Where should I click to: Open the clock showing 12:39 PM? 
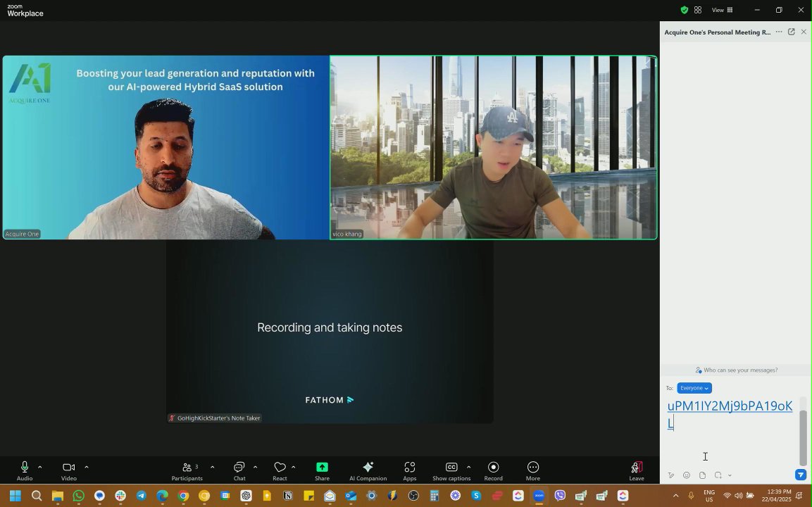[776, 496]
